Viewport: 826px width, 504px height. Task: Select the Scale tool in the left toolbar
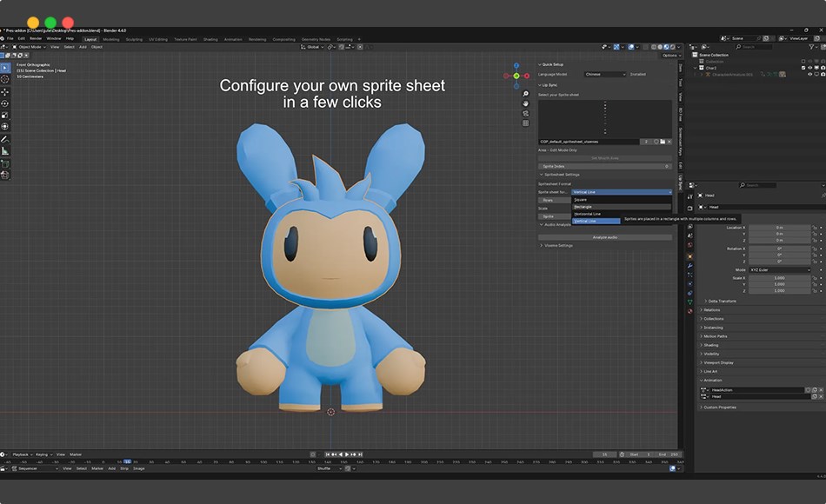5,115
